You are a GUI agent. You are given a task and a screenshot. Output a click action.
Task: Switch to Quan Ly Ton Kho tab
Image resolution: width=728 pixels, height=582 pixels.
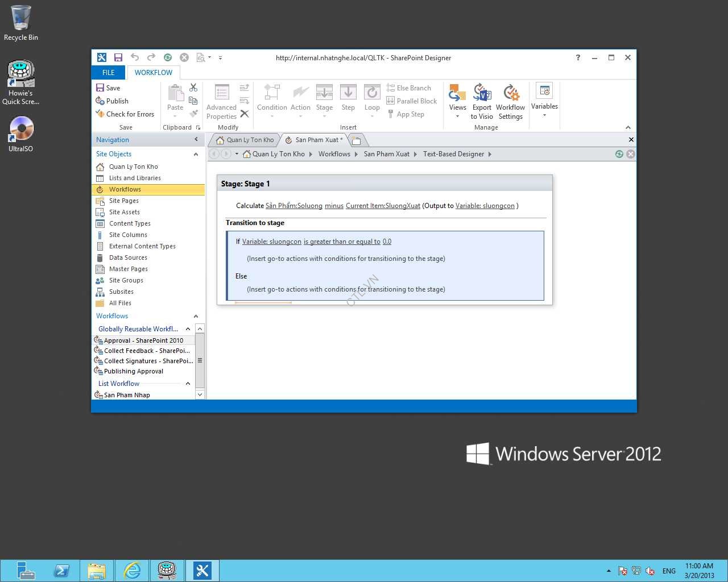[x=245, y=140]
